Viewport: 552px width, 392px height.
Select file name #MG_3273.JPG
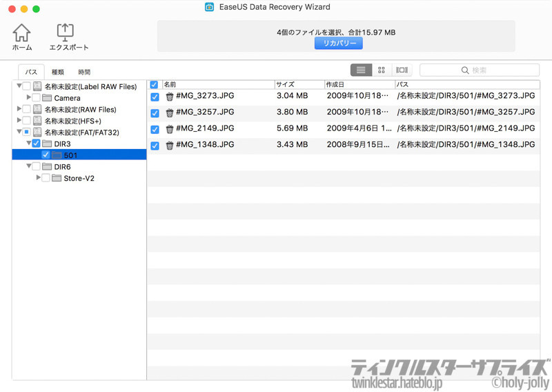tap(205, 96)
